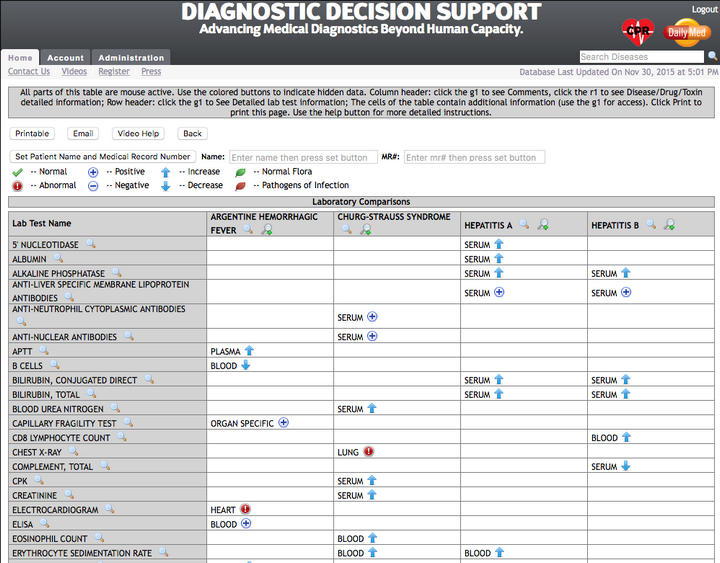Viewport: 720px width, 563px height.
Task: Click 'BILIRUBIN, CONJUGATED DIRECT' row label
Action: click(75, 380)
